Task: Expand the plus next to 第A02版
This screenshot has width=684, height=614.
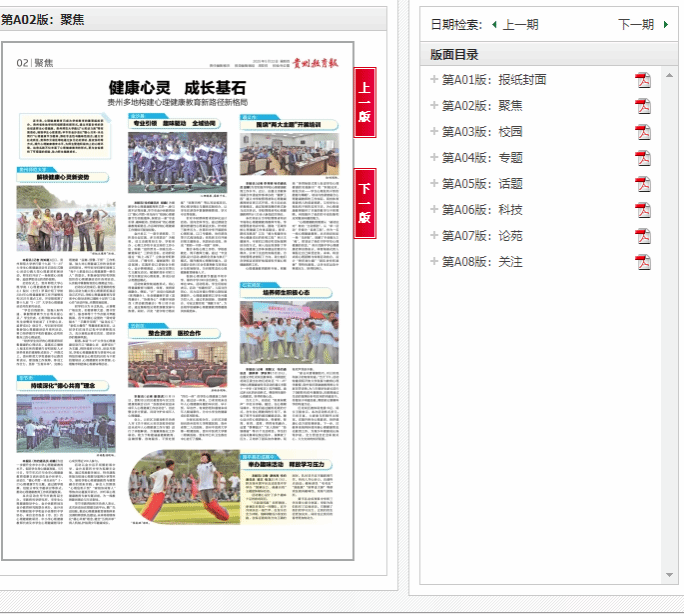Action: pos(434,105)
